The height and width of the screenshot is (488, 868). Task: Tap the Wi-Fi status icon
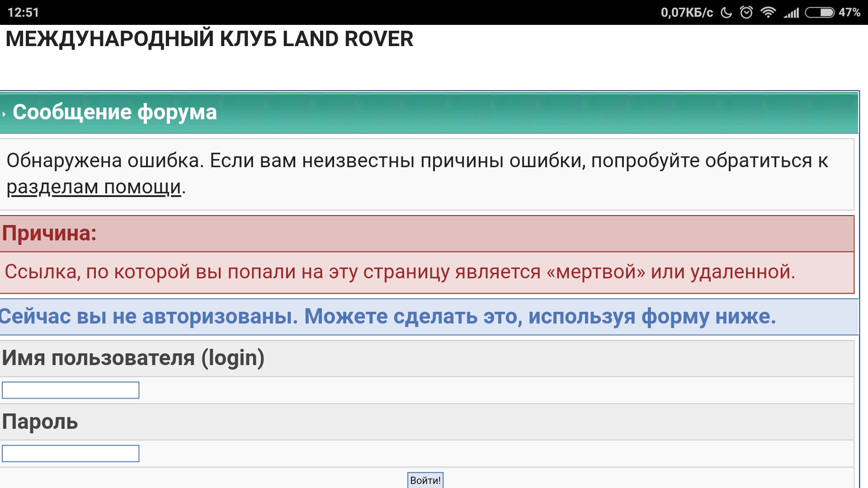click(x=768, y=12)
